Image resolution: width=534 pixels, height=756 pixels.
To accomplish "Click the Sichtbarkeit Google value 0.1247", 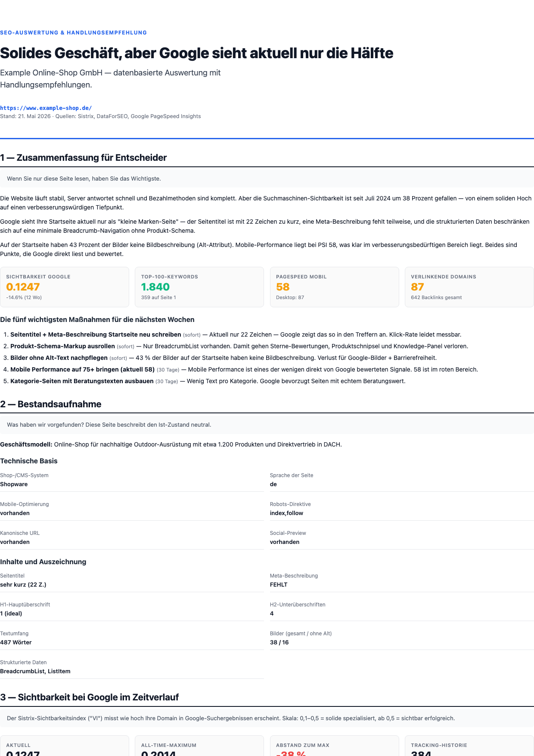I will (23, 287).
